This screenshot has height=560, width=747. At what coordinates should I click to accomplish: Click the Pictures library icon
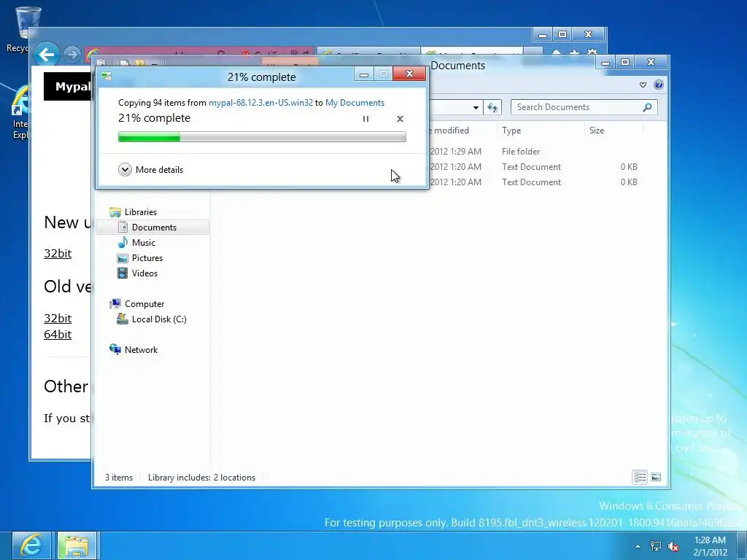click(123, 257)
